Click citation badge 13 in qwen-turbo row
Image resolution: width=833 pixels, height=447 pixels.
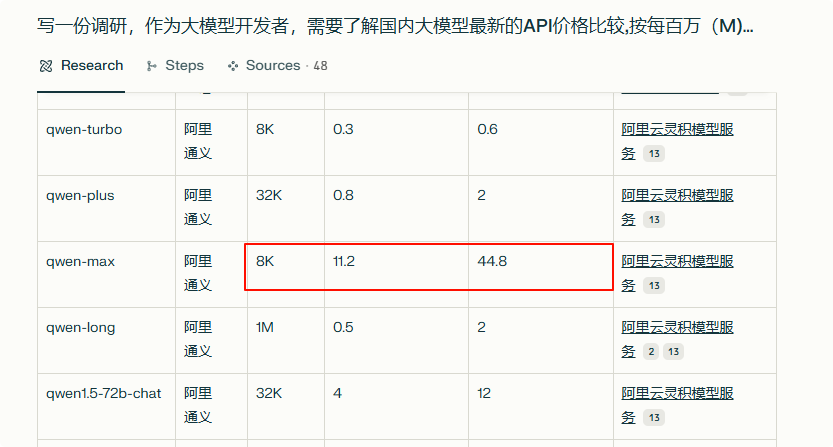[654, 154]
